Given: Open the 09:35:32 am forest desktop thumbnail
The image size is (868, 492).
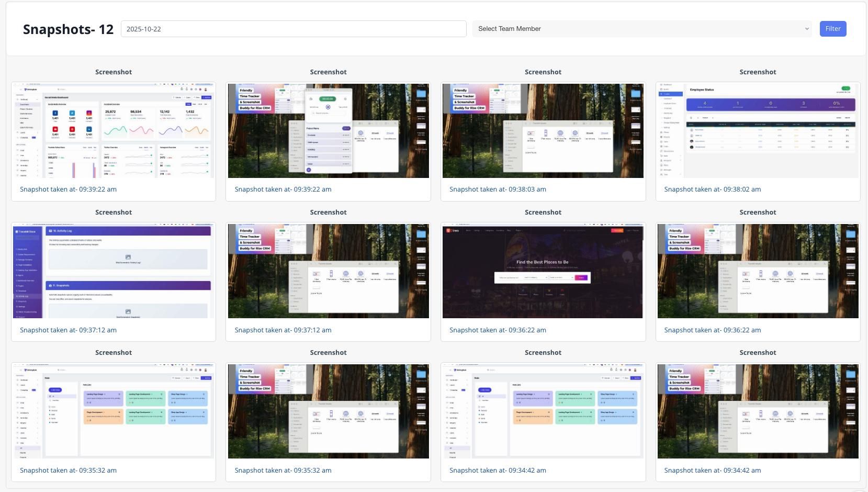Looking at the screenshot, I should pos(328,411).
